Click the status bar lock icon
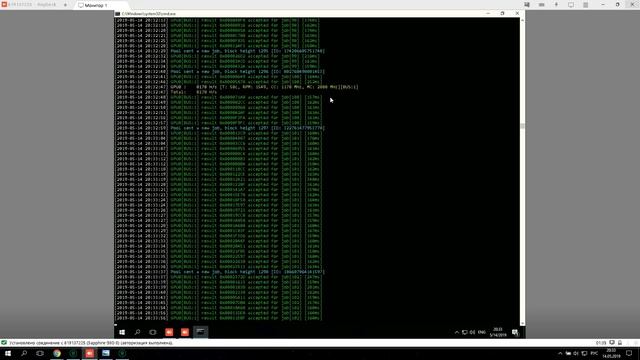The height and width of the screenshot is (360, 640). (x=620, y=343)
